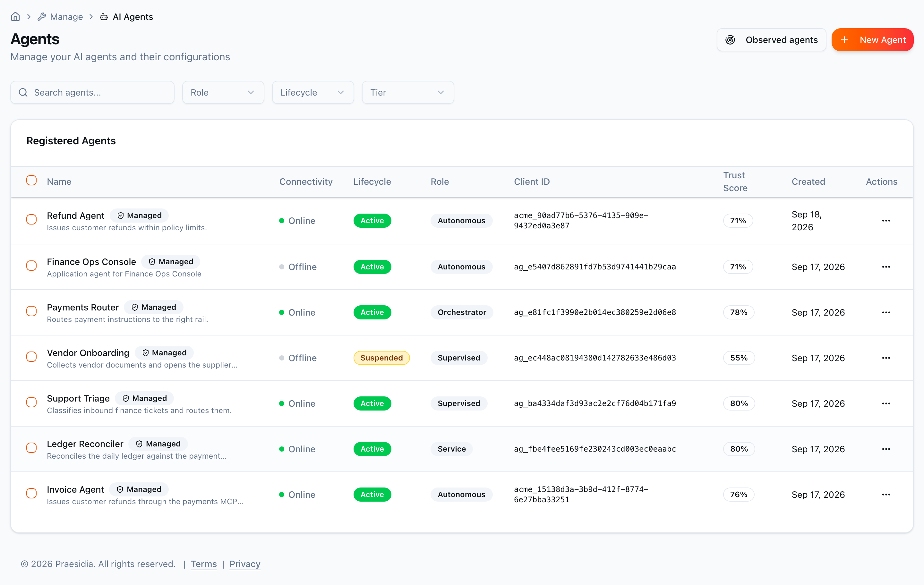Click the Managed badge on Vendor Onboarding
The width and height of the screenshot is (924, 585).
pos(164,353)
